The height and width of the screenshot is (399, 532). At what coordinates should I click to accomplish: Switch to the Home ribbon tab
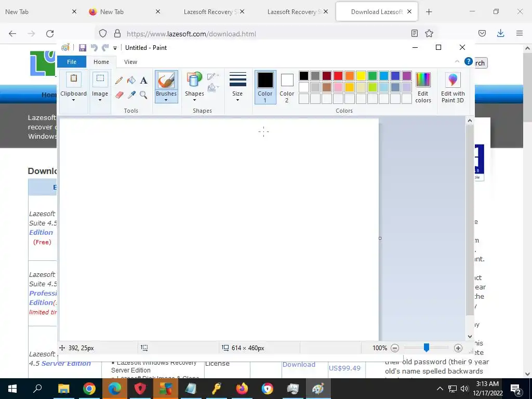[x=101, y=62]
